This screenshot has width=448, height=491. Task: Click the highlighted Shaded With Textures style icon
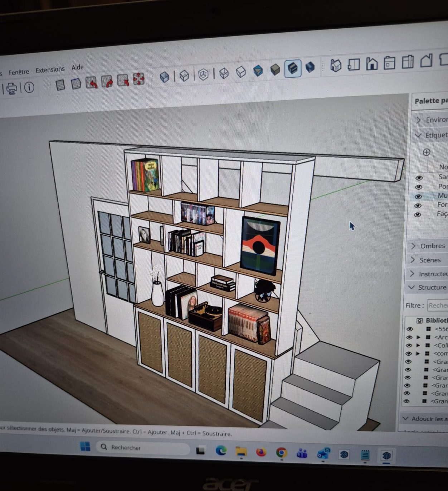coord(292,68)
